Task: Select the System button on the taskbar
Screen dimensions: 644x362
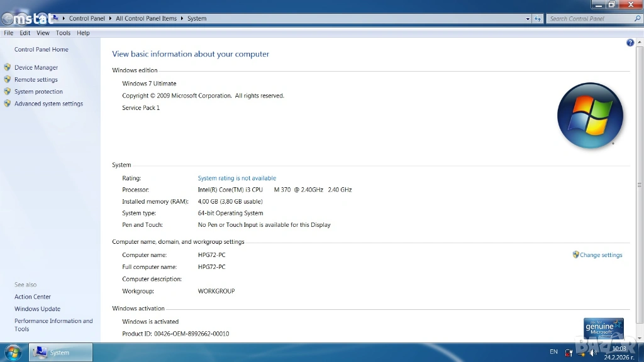Action: 62,353
